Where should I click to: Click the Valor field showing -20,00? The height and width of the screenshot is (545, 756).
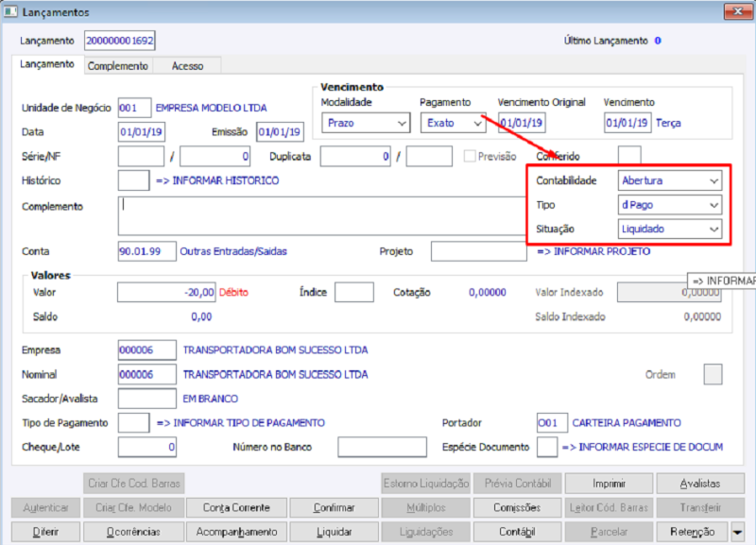pyautogui.click(x=166, y=293)
